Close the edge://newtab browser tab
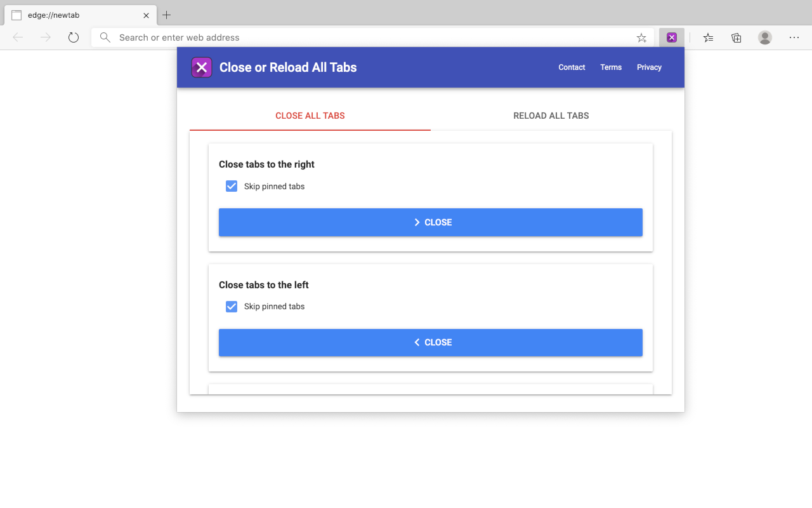The height and width of the screenshot is (508, 812). pyautogui.click(x=146, y=15)
